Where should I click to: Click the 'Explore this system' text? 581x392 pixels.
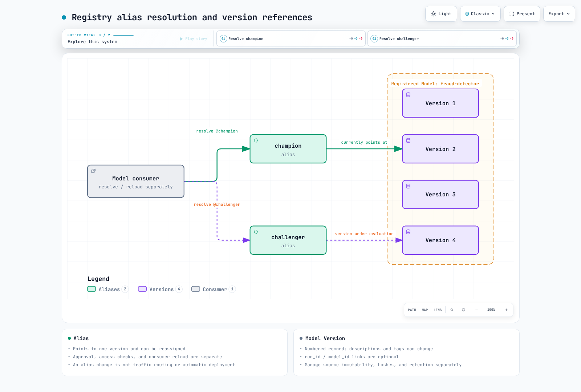click(92, 42)
